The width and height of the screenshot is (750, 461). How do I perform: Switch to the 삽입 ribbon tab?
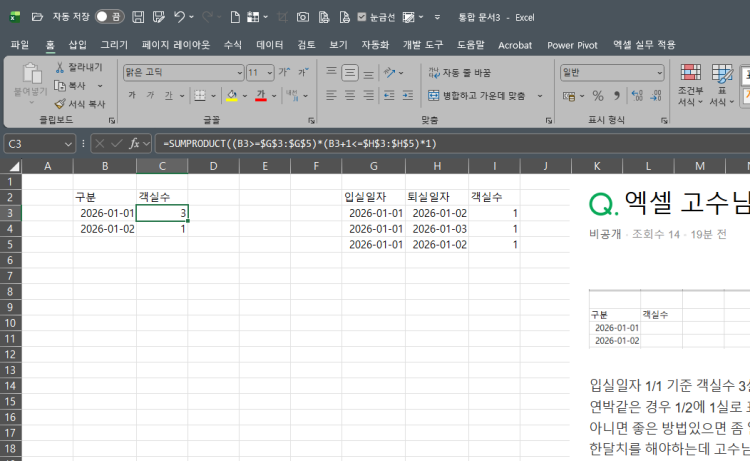pos(77,45)
